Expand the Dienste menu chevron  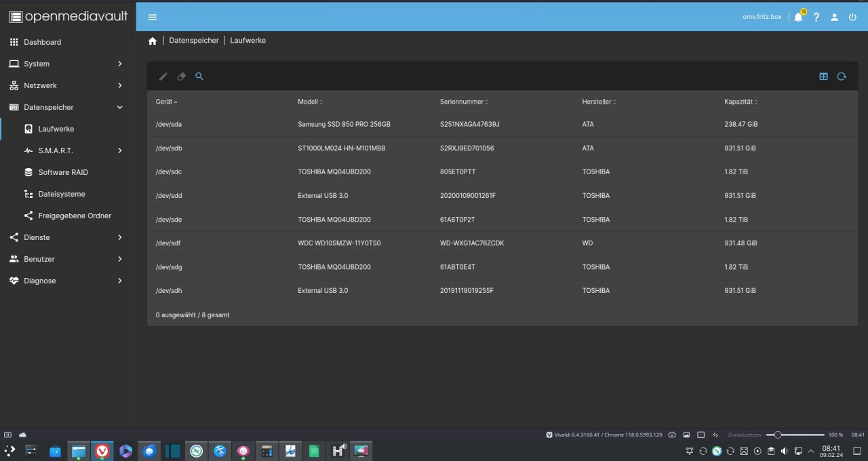[x=120, y=237]
